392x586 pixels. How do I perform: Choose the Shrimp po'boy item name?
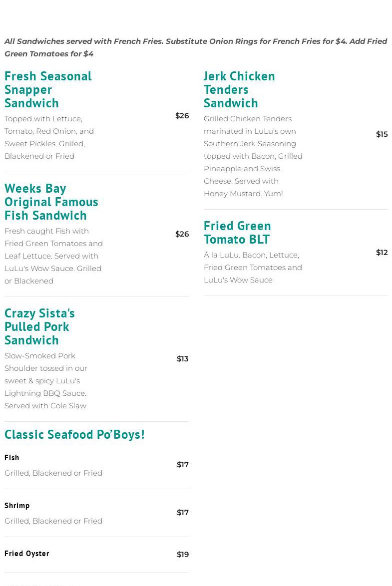(17, 505)
